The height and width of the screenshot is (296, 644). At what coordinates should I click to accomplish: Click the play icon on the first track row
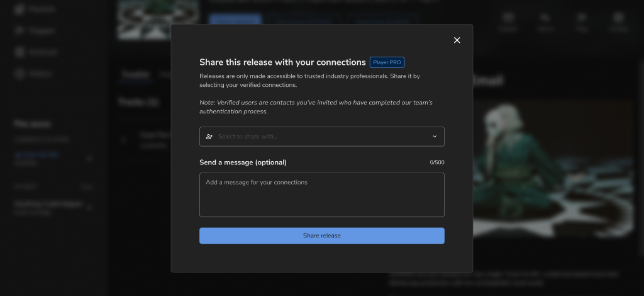125,140
